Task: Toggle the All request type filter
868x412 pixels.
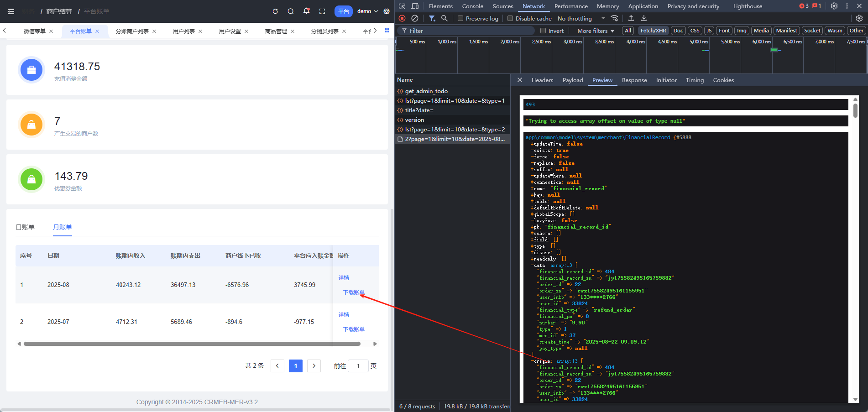Action: tap(628, 31)
